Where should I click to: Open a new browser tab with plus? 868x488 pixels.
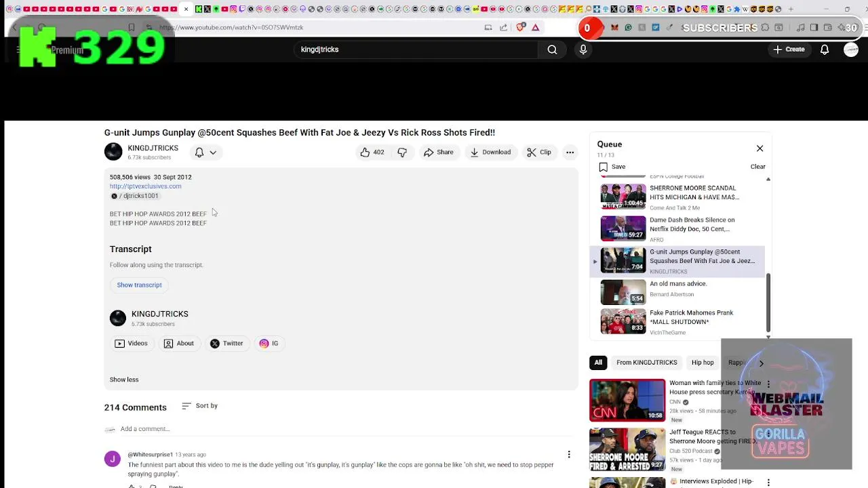click(x=791, y=9)
